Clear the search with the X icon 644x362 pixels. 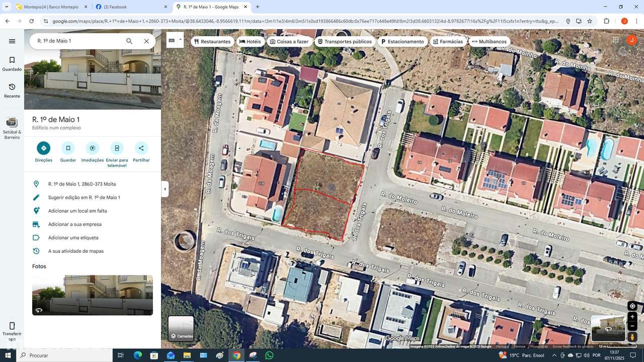click(x=146, y=41)
